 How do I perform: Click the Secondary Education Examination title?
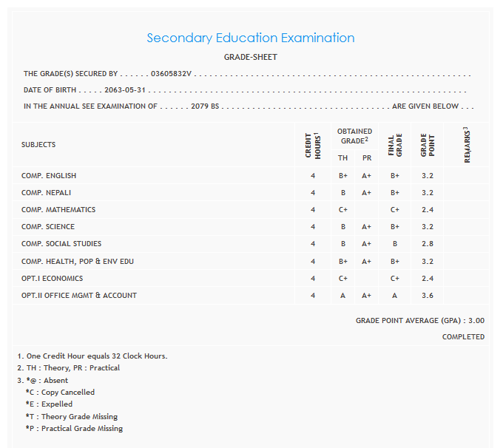click(251, 38)
